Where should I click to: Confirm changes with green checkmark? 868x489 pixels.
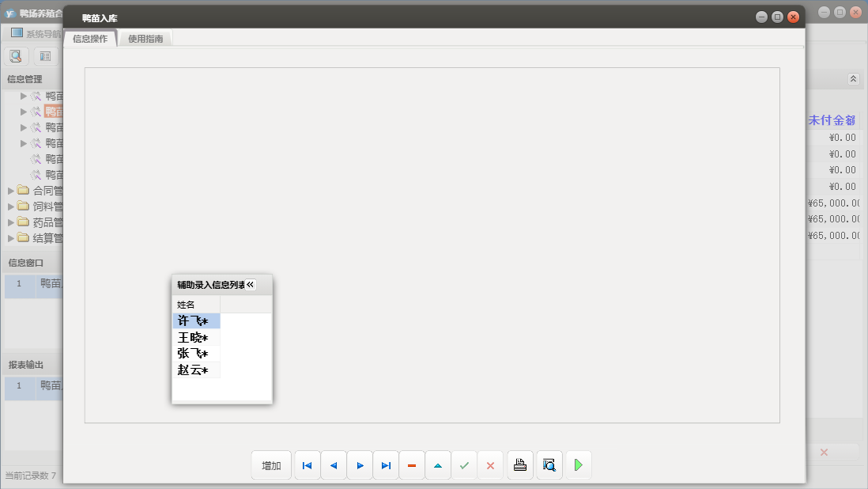tap(464, 465)
